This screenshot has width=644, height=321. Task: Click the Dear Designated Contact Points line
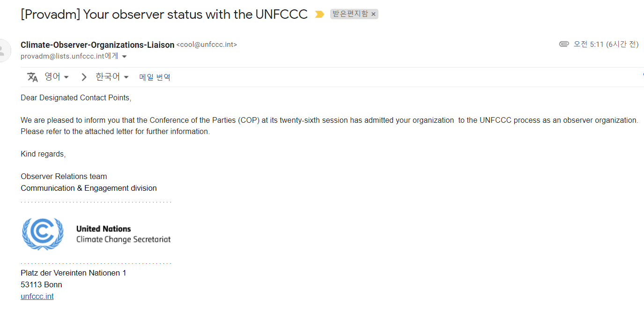pyautogui.click(x=76, y=97)
